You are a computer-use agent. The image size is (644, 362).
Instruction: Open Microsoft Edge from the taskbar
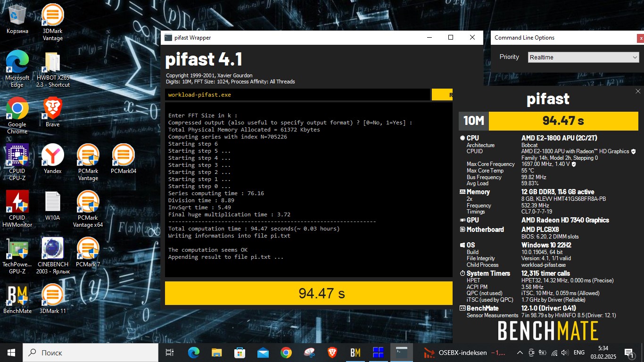click(x=193, y=352)
